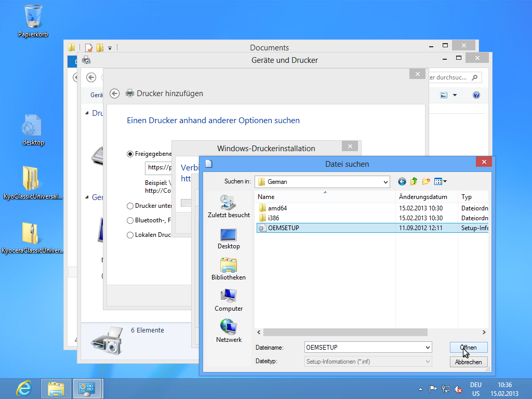Screen dimensions: 532x399
Task: Sort files by Änderungsdatum column
Action: (x=427, y=197)
